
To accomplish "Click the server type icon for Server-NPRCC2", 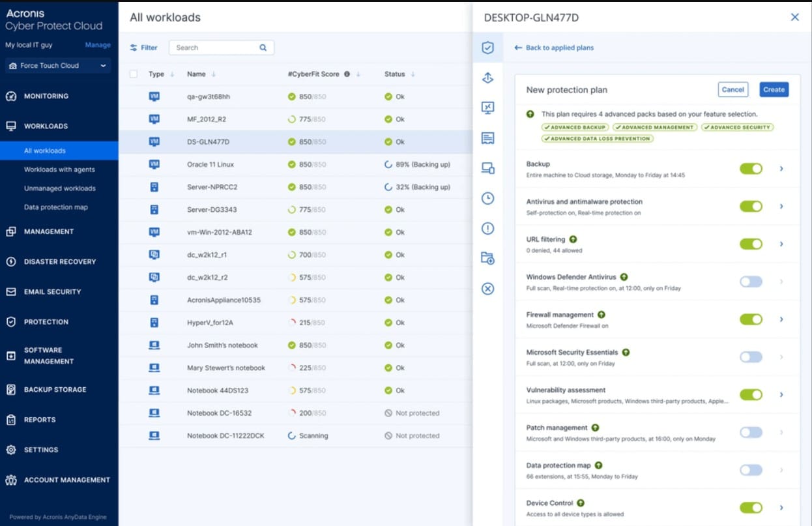I will pyautogui.click(x=154, y=187).
